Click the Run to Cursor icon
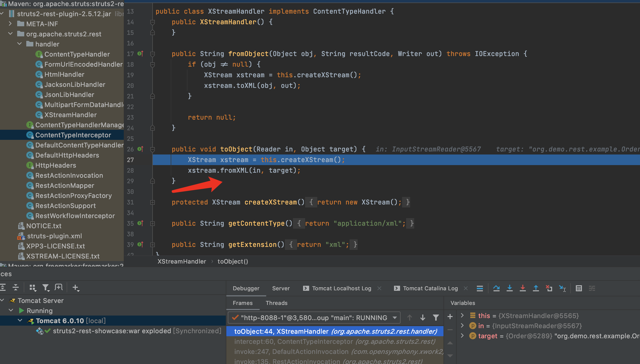640x364 pixels. [562, 288]
